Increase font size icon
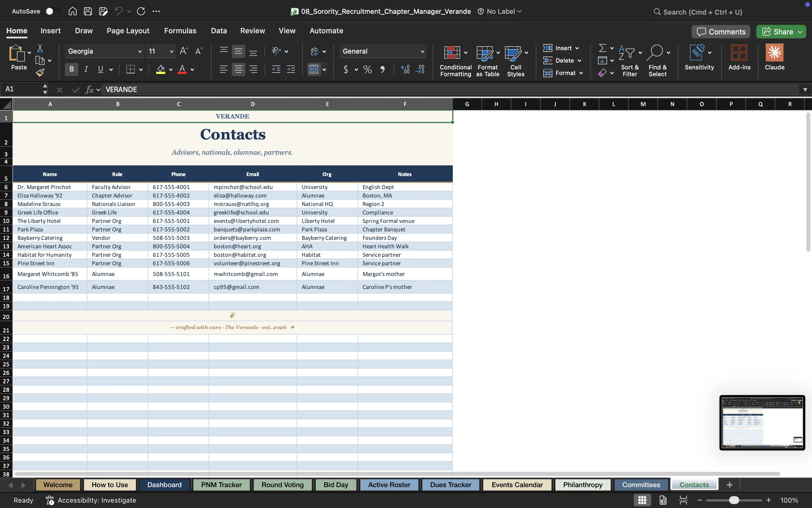This screenshot has width=812, height=508. [x=184, y=51]
